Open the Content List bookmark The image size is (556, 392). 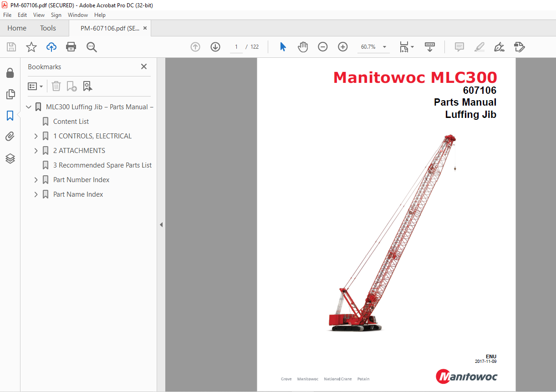point(71,122)
